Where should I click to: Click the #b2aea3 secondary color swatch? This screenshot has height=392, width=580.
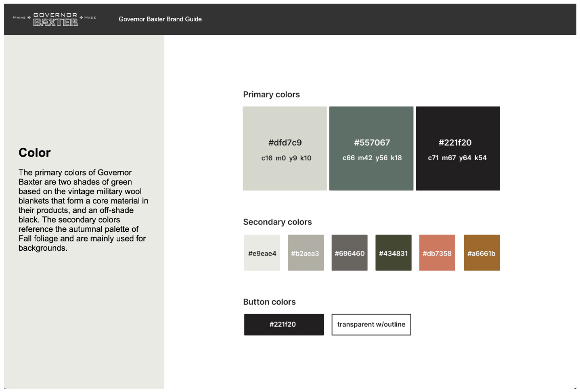[306, 253]
